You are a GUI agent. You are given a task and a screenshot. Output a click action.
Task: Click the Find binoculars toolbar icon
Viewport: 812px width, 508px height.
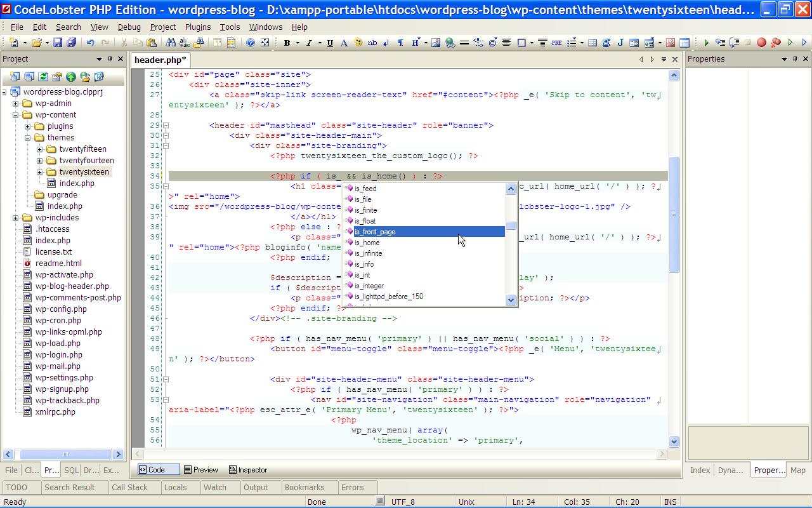170,43
